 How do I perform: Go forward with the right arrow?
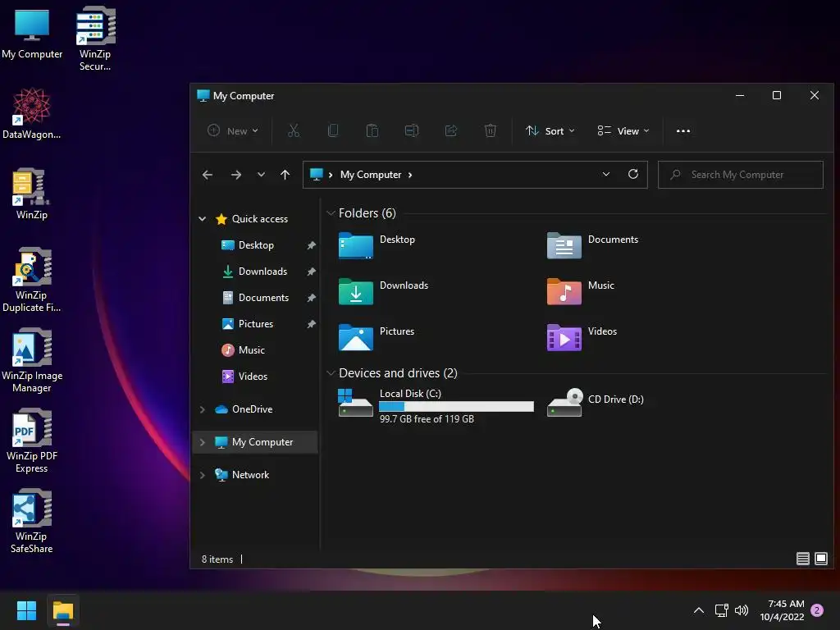pyautogui.click(x=235, y=175)
